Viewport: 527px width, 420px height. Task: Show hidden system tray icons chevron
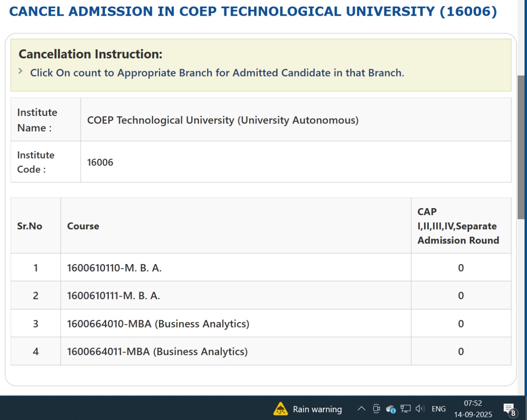[x=361, y=408]
